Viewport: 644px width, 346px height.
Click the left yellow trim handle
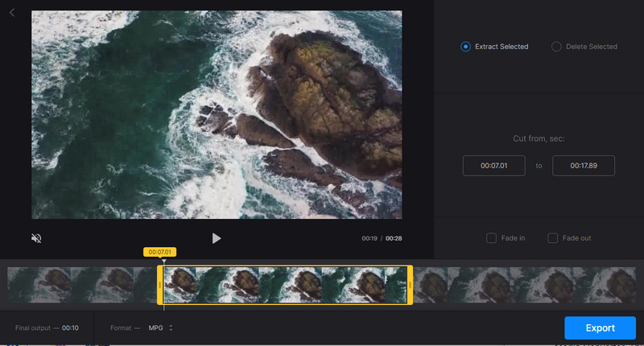160,285
